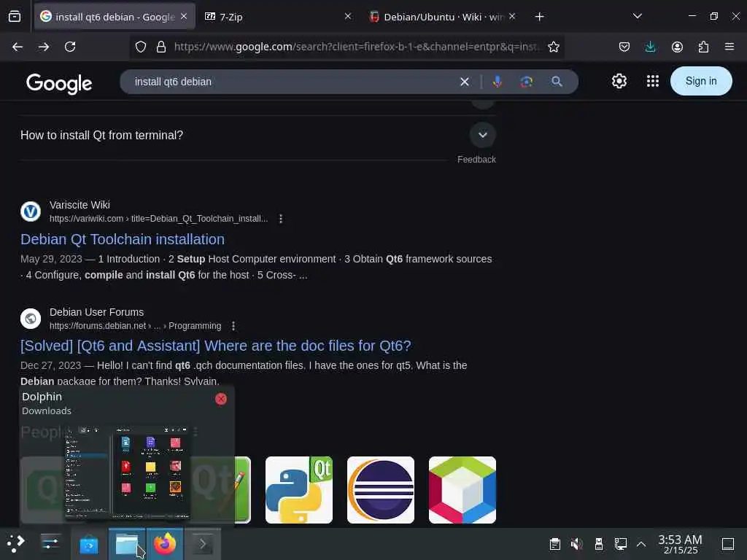The width and height of the screenshot is (747, 560).
Task: Open KDE application launcher
Action: [16, 543]
